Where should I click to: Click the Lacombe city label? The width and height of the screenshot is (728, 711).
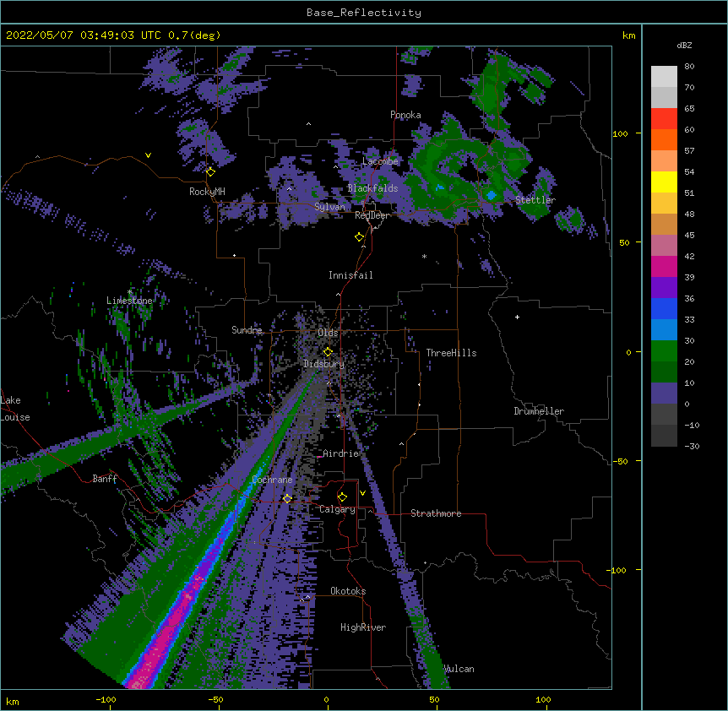380,161
